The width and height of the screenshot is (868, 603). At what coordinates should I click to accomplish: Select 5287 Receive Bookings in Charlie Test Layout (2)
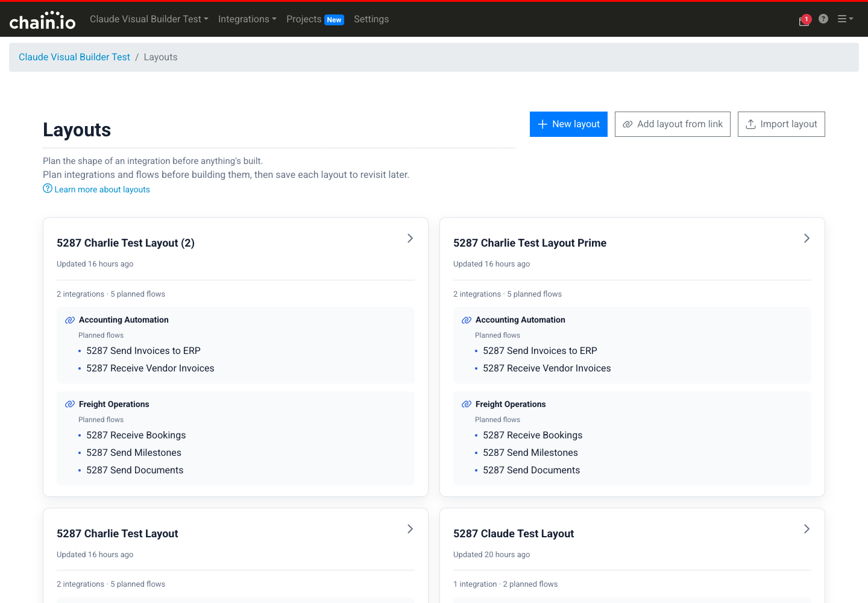click(x=136, y=435)
